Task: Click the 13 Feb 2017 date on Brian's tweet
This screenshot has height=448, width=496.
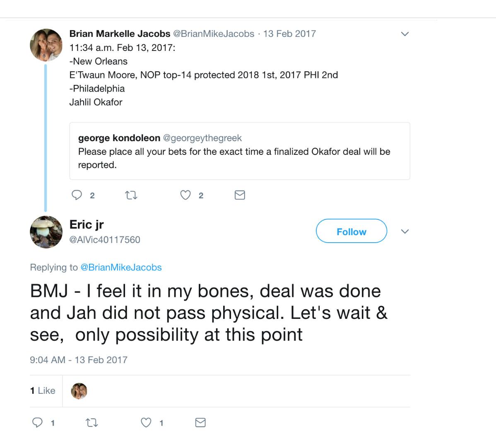Action: point(289,34)
